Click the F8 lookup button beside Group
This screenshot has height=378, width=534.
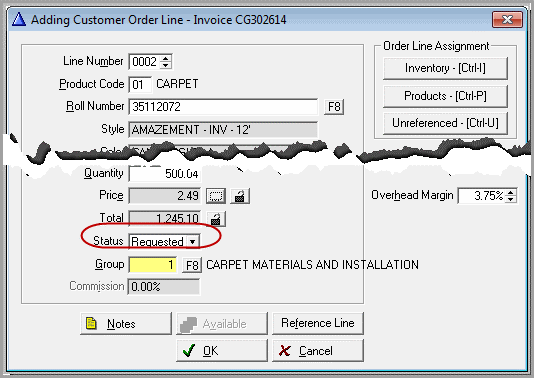pos(192,265)
